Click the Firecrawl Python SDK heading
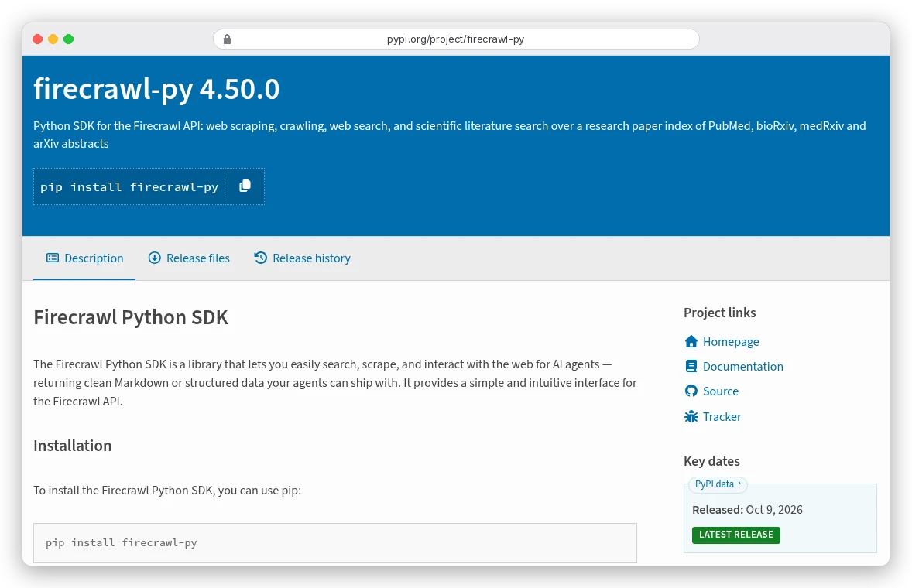Screen dimensions: 912x588 pyautogui.click(x=131, y=317)
